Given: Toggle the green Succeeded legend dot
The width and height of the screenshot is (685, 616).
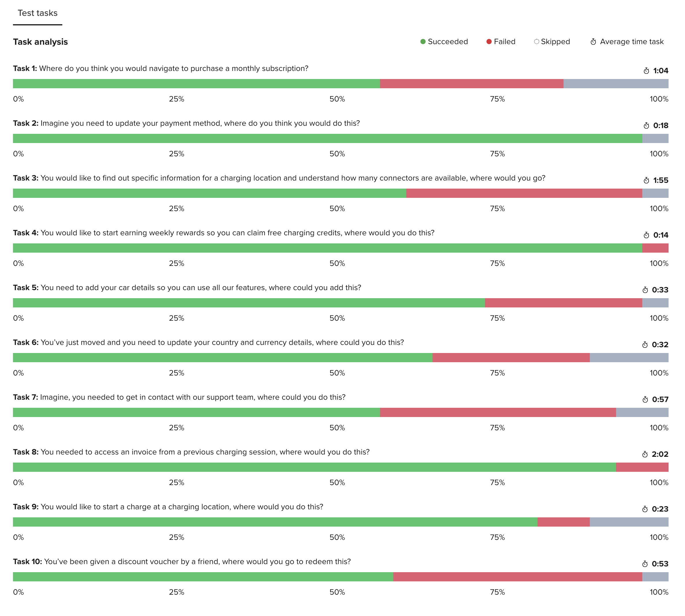Looking at the screenshot, I should [x=423, y=42].
